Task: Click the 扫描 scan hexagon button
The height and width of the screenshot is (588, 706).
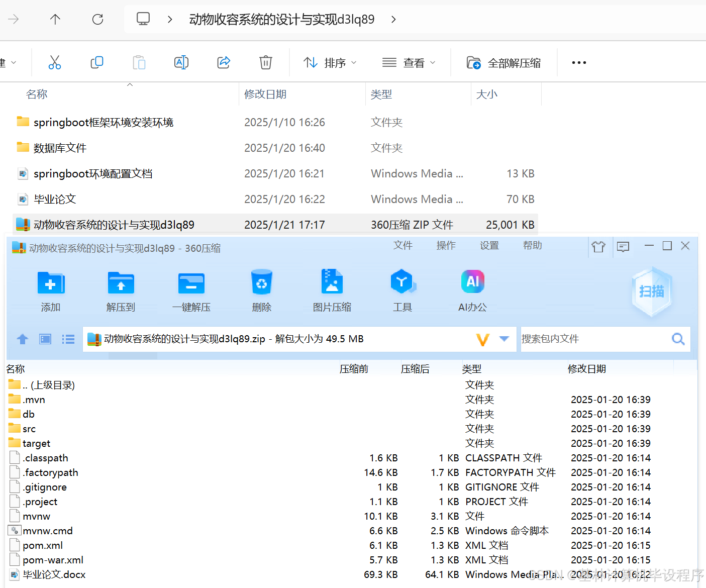Action: click(x=652, y=291)
